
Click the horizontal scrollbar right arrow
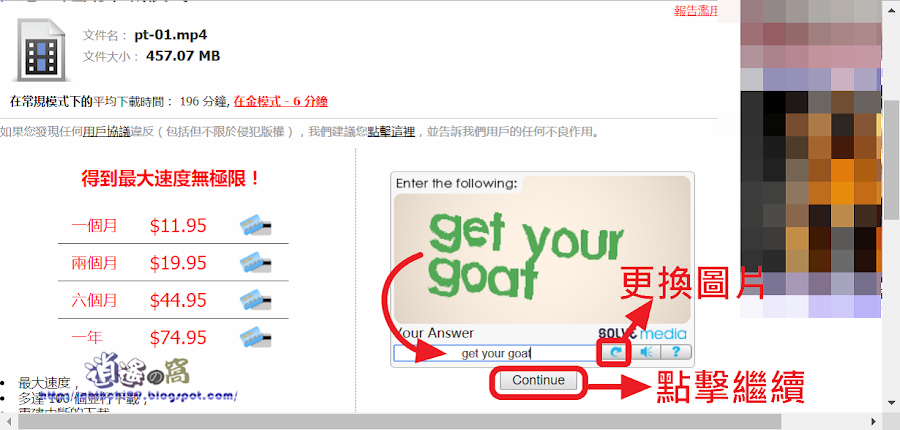[874, 422]
